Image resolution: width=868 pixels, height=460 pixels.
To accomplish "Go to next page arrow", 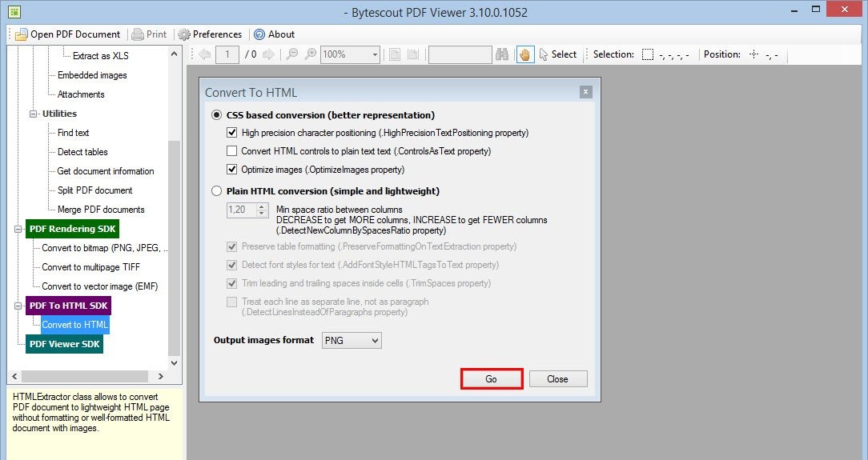I will [268, 54].
